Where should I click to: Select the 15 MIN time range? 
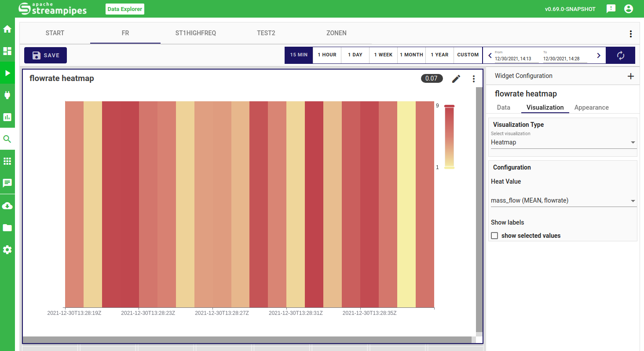299,55
